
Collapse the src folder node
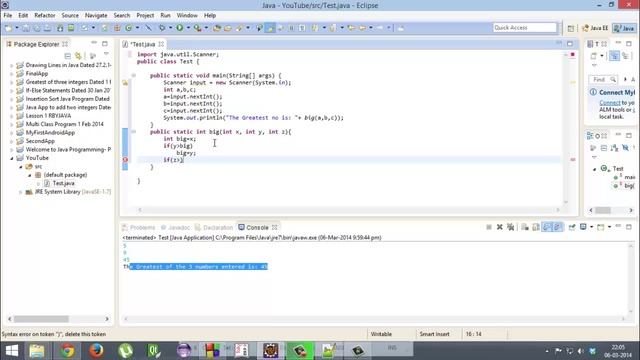pos(21,167)
